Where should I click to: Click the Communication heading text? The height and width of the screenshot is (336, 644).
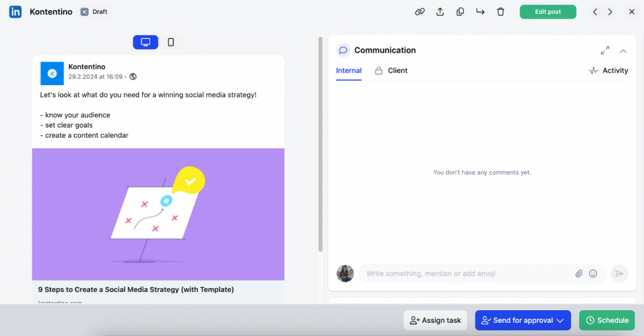coord(385,50)
